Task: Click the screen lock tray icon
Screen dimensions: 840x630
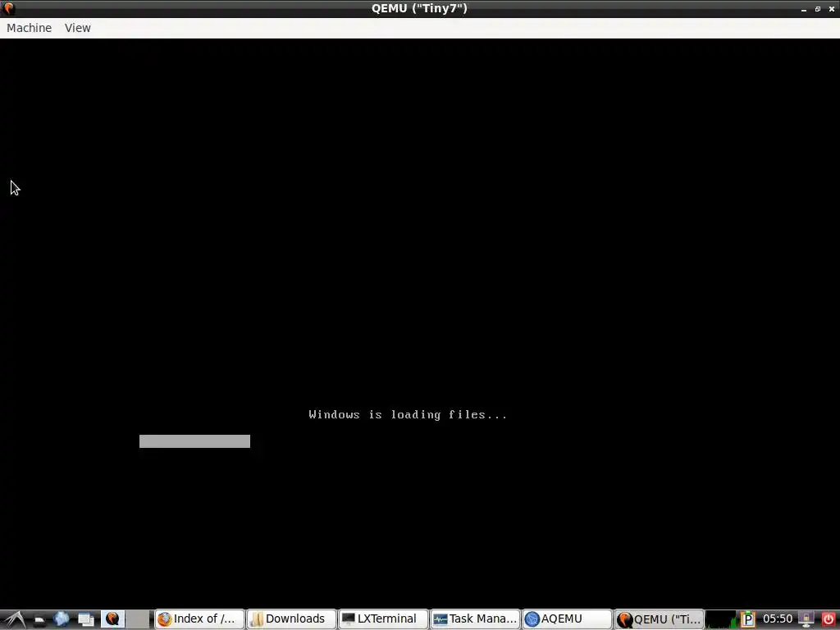Action: click(x=806, y=619)
